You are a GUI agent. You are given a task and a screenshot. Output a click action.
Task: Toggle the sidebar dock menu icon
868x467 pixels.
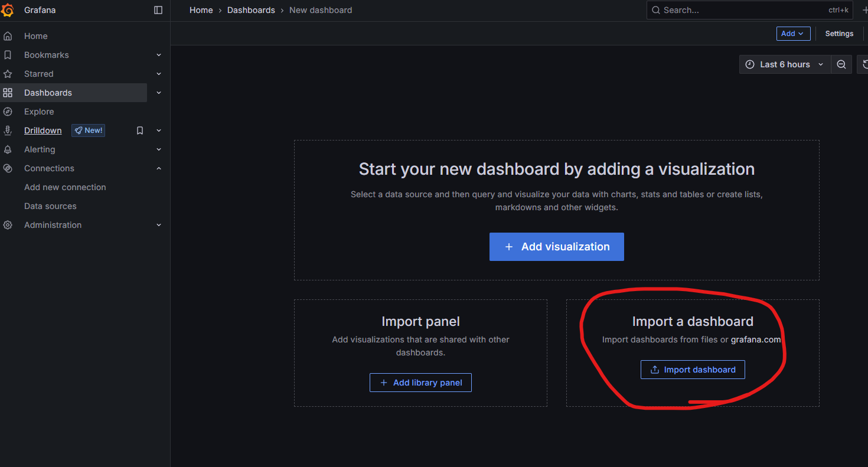(158, 10)
